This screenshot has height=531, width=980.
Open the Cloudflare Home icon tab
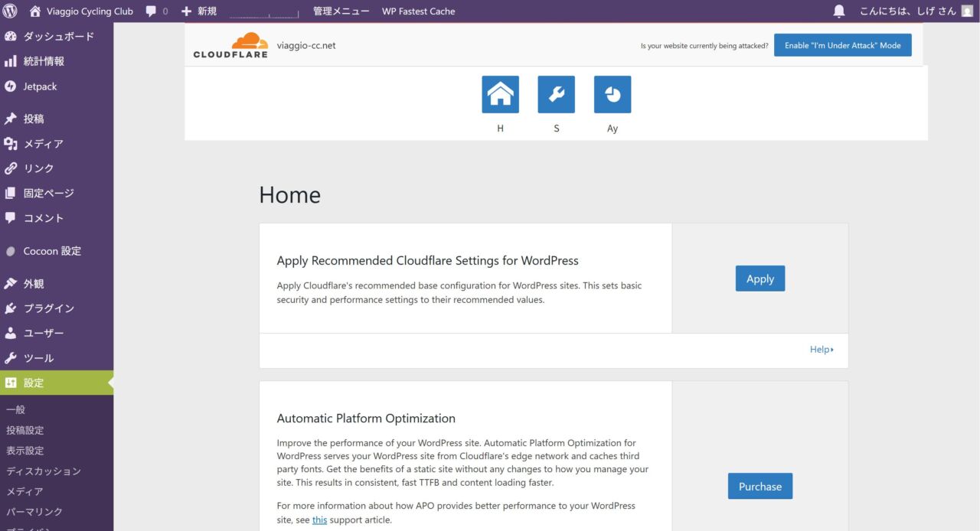pos(500,94)
